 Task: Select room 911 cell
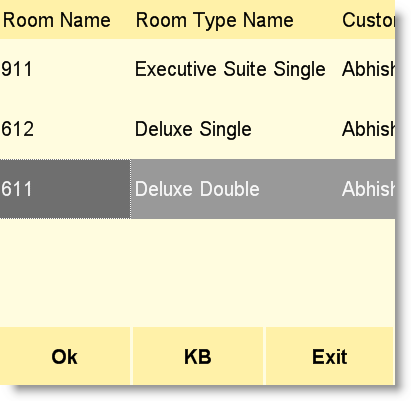[x=65, y=69]
